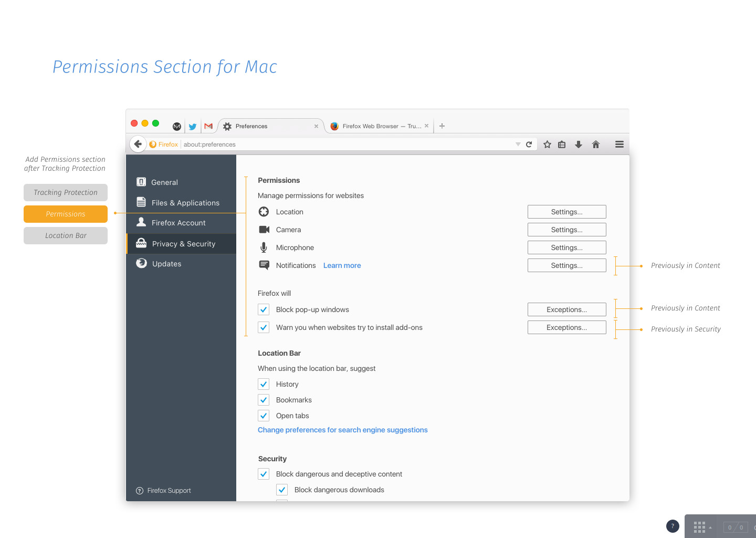Viewport: 756px width, 538px height.
Task: Click the Tracking Protection gray button
Action: pyautogui.click(x=66, y=192)
